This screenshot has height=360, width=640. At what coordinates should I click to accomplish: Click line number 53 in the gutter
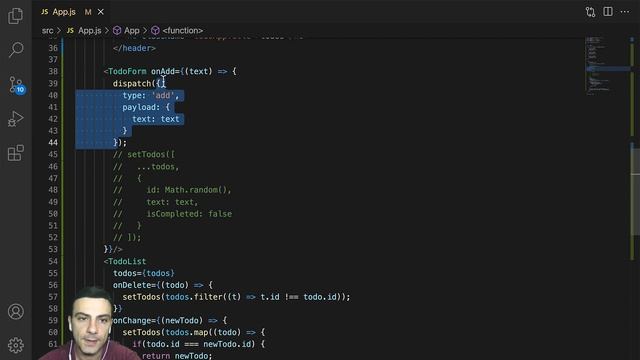[53, 249]
